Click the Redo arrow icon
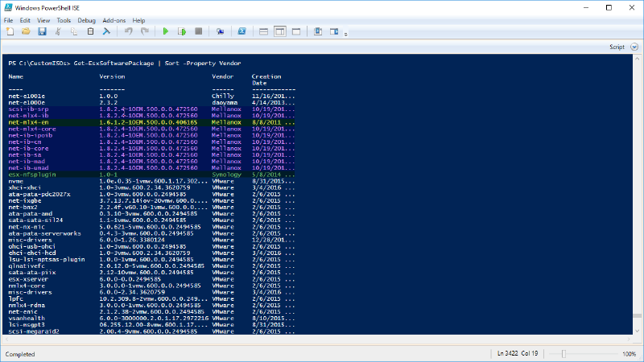644x362 pixels. coord(145,31)
